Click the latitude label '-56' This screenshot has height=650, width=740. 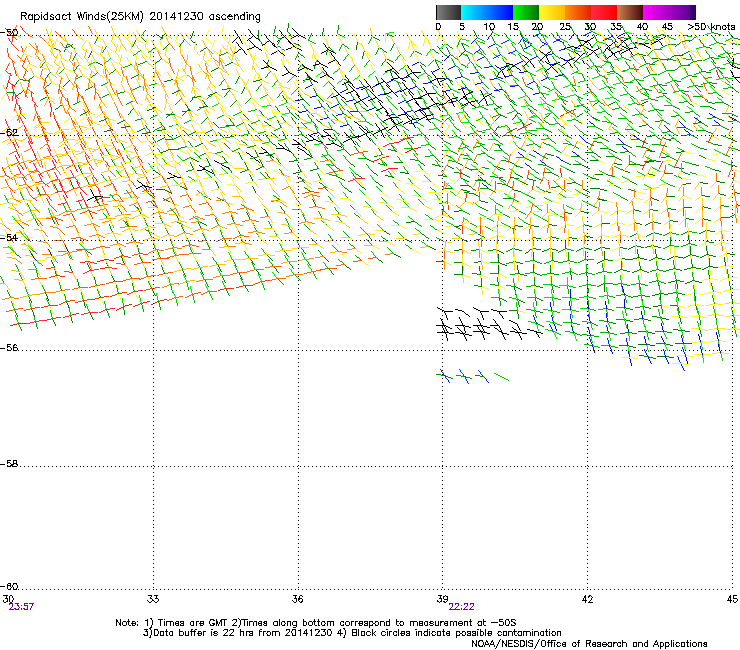click(x=9, y=348)
